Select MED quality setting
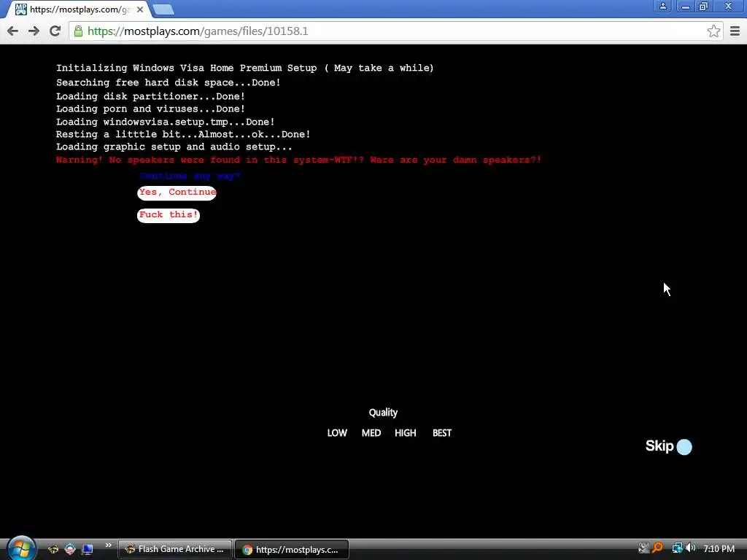Viewport: 747px width, 560px height. (371, 433)
